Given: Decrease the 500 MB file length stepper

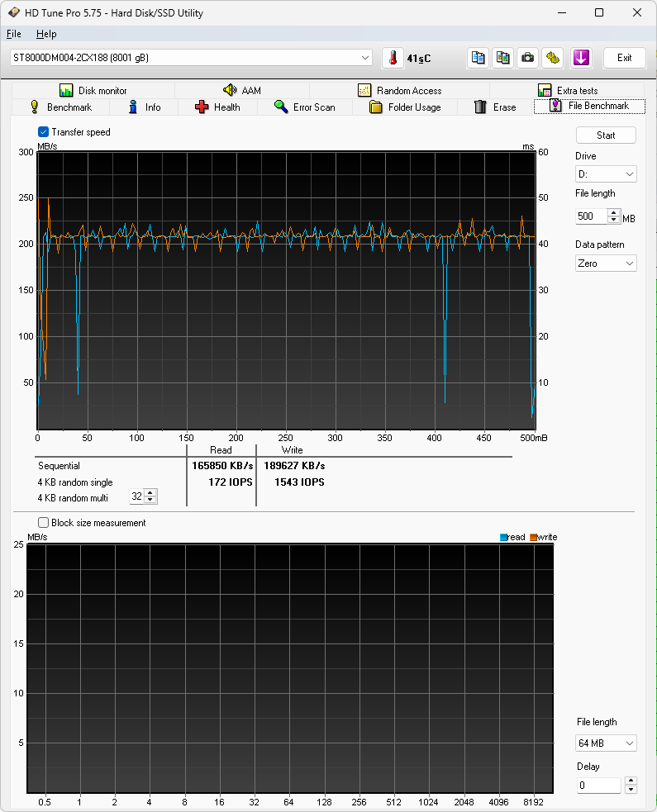Looking at the screenshot, I should pos(613,220).
